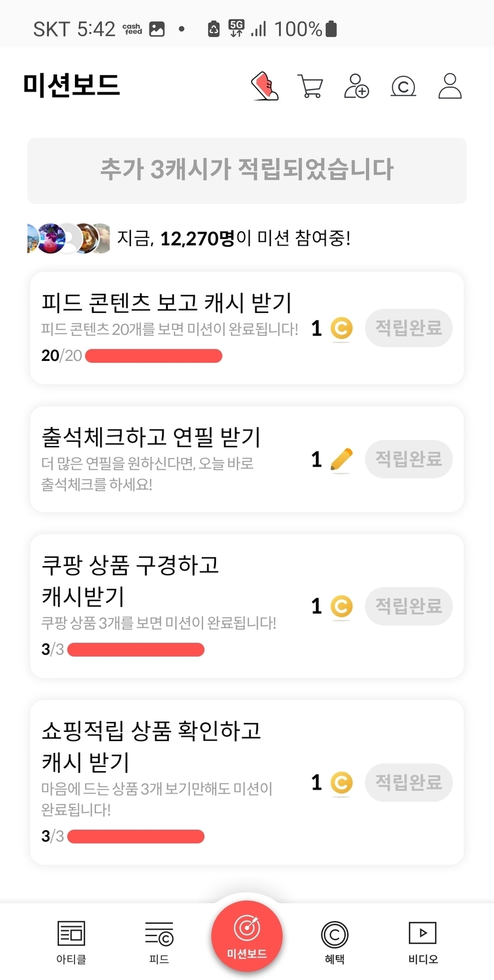Tap the pencil reward icon

tap(341, 460)
